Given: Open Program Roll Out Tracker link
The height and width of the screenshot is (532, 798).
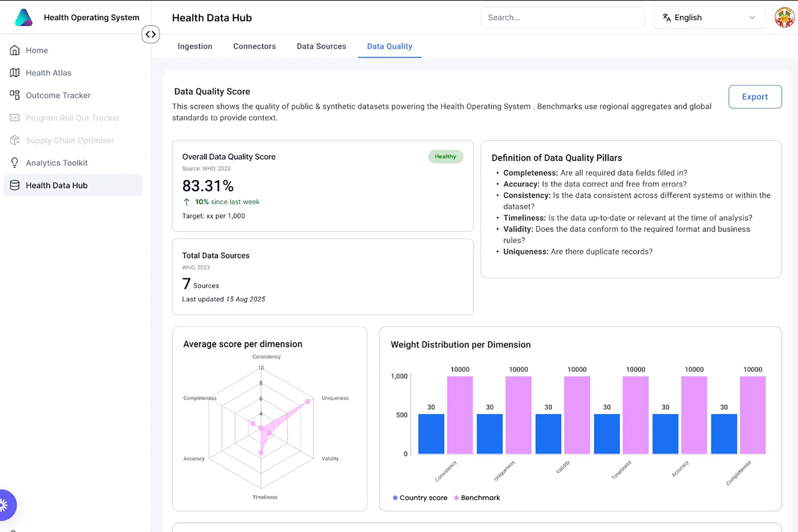Looking at the screenshot, I should pyautogui.click(x=73, y=118).
